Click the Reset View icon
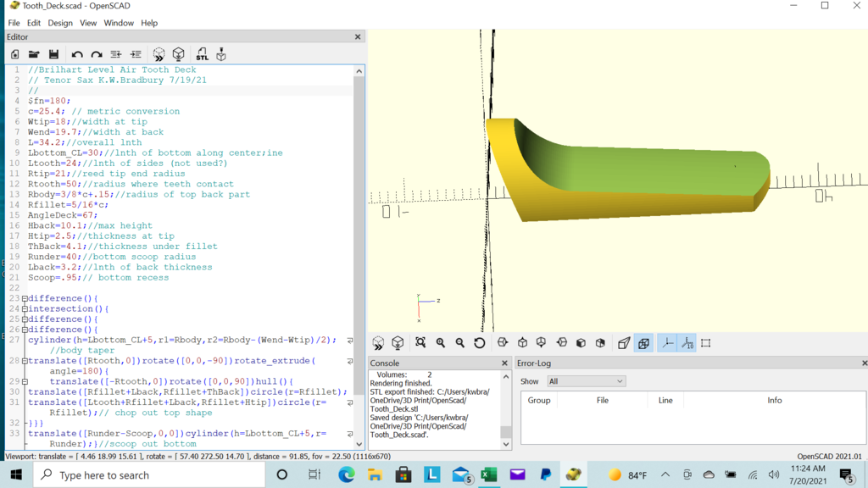The width and height of the screenshot is (868, 488). tap(480, 343)
